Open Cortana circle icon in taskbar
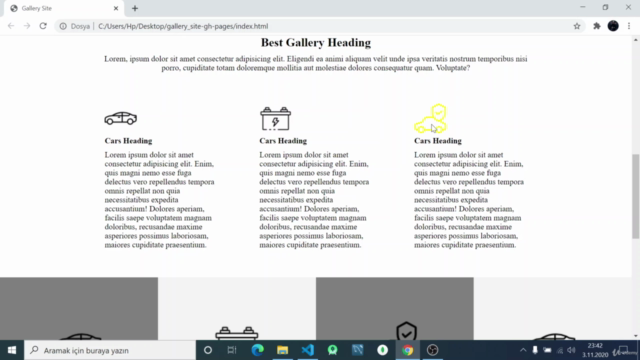 [x=208, y=350]
